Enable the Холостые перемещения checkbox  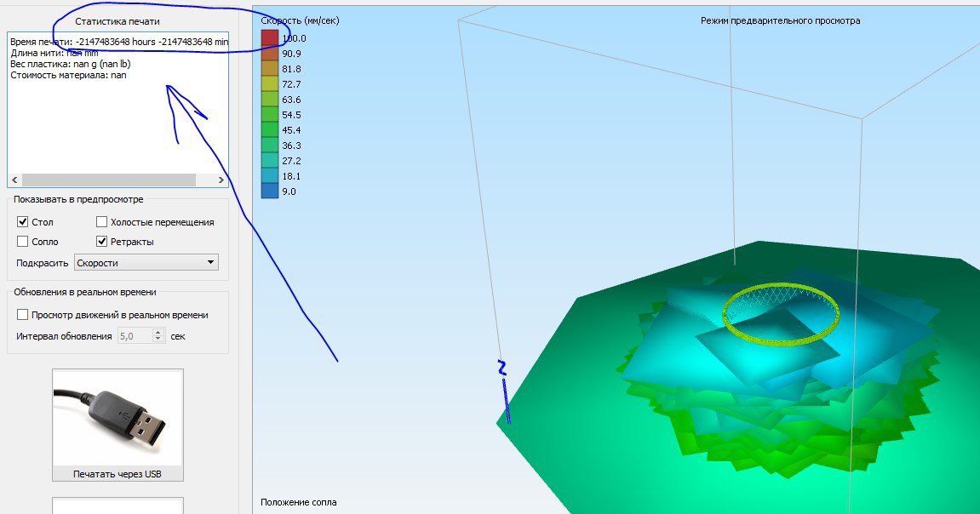[x=102, y=222]
